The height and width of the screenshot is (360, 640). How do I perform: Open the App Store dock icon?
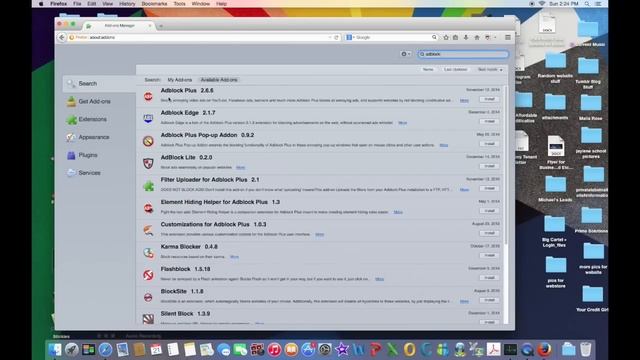coord(308,349)
